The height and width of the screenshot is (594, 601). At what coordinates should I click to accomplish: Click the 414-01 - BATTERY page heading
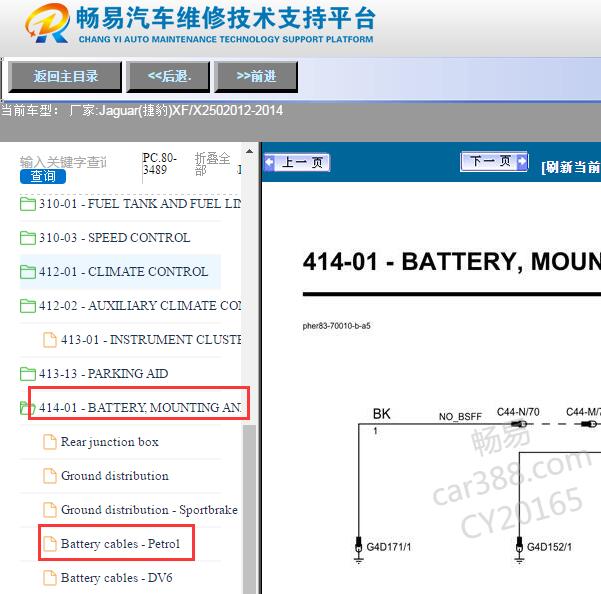[452, 262]
